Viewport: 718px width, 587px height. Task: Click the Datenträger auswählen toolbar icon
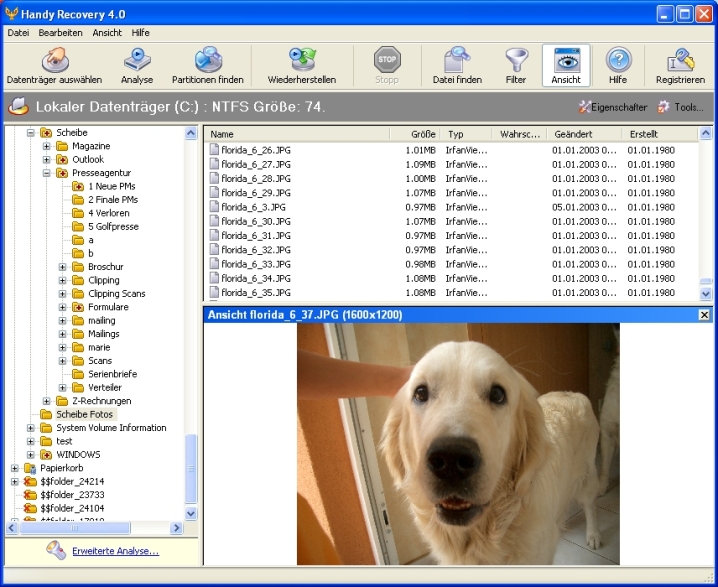[54, 60]
